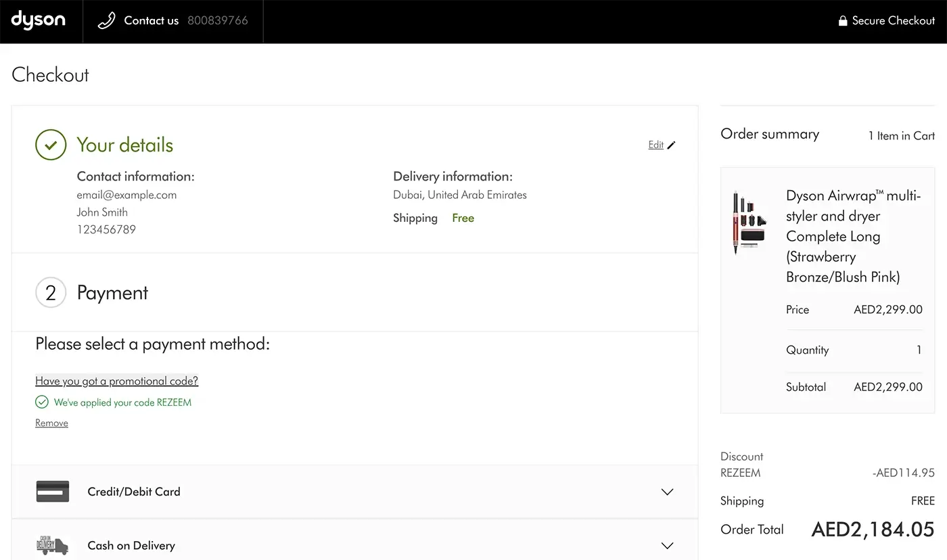Click the Secure Checkout label
This screenshot has height=560, width=947.
894,21
